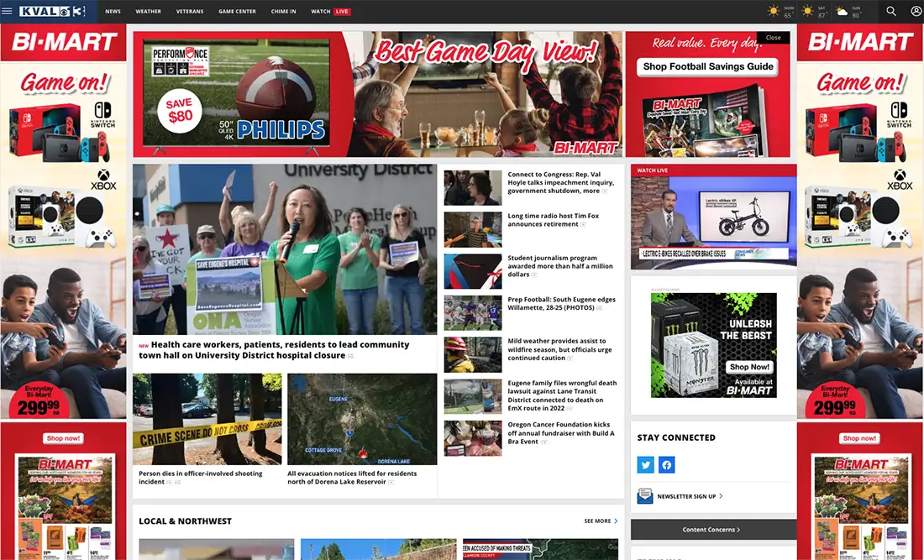The height and width of the screenshot is (560, 924).
Task: Close the banner ad with Close button
Action: tap(773, 37)
